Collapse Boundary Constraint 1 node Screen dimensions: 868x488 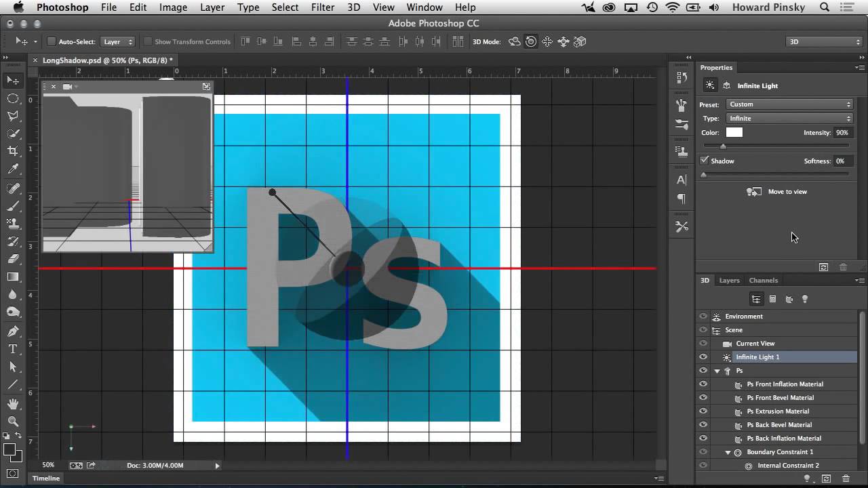click(x=728, y=452)
